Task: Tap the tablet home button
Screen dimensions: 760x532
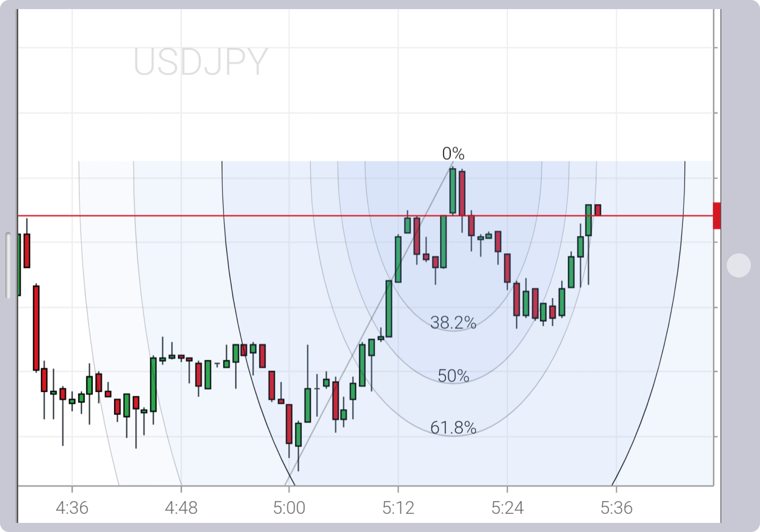Action: 738,265
